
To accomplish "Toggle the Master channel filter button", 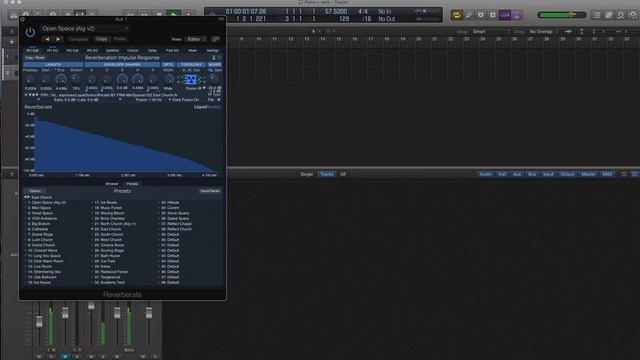I will tap(588, 174).
